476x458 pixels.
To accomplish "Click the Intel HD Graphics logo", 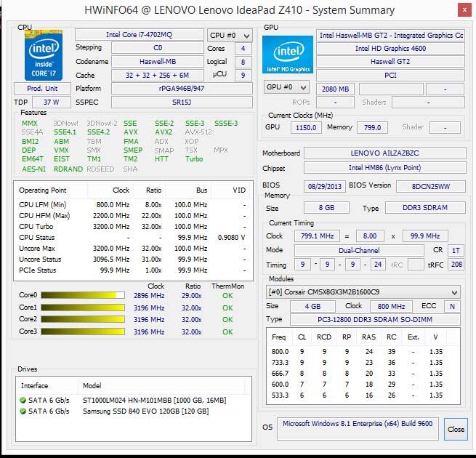I will pos(288,55).
